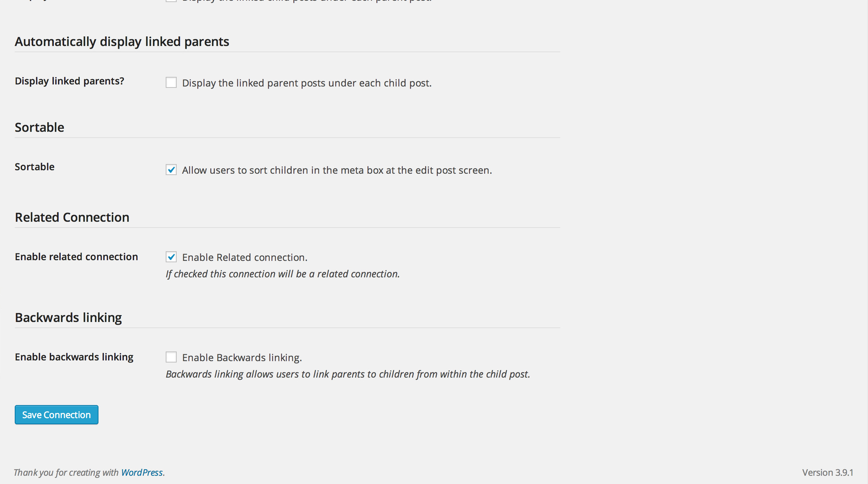The width and height of the screenshot is (868, 484).
Task: Select the bold 'Enable related connection' field title
Action: (77, 257)
